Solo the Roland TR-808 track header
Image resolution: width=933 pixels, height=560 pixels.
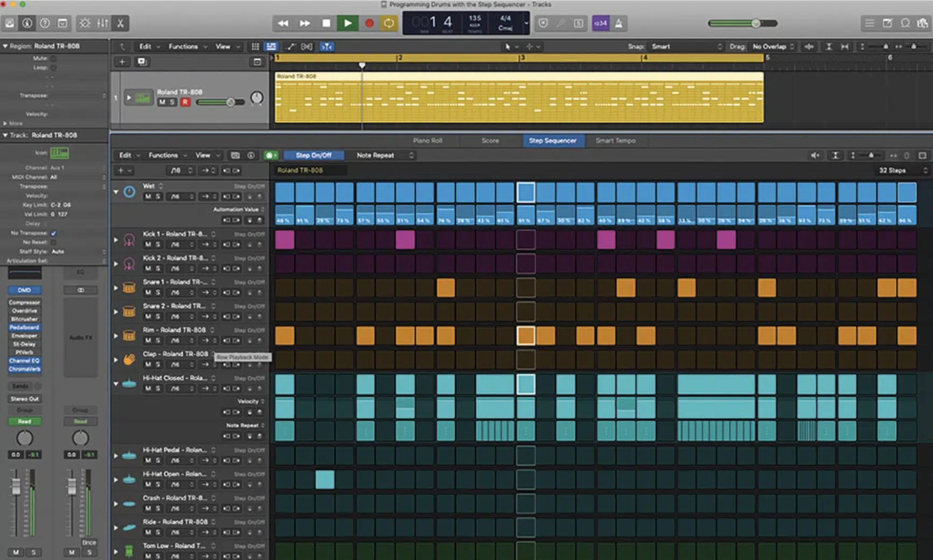(x=172, y=102)
